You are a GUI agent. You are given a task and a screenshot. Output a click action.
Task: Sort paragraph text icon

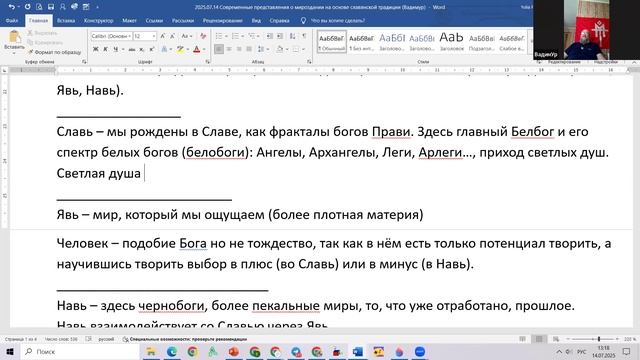[293, 36]
